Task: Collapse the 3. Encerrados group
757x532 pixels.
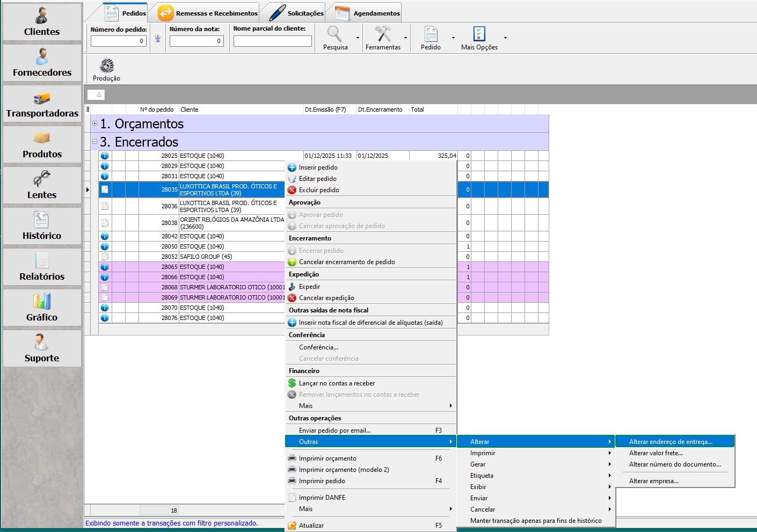Action: pos(95,142)
